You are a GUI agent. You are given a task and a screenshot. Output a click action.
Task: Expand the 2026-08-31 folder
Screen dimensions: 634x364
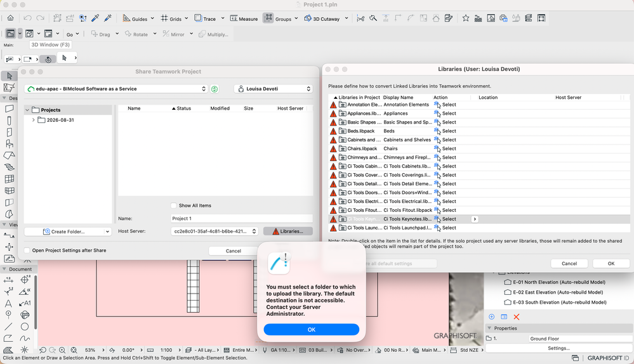click(x=34, y=120)
